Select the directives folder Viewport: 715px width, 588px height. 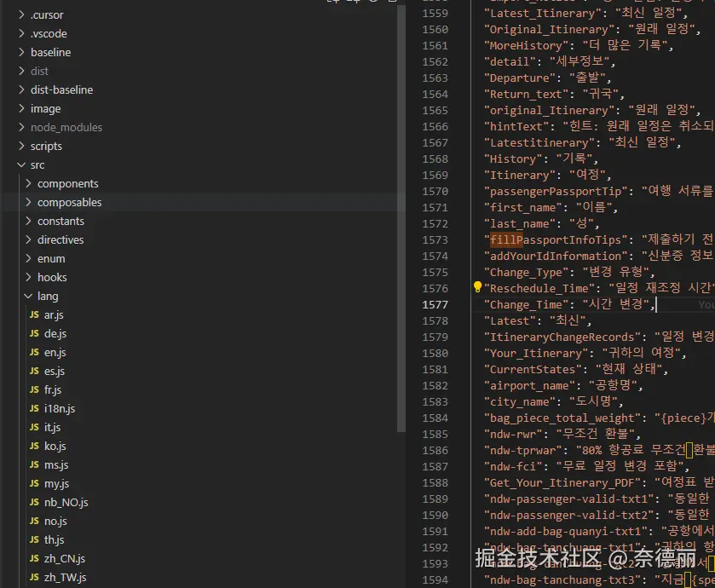(61, 239)
